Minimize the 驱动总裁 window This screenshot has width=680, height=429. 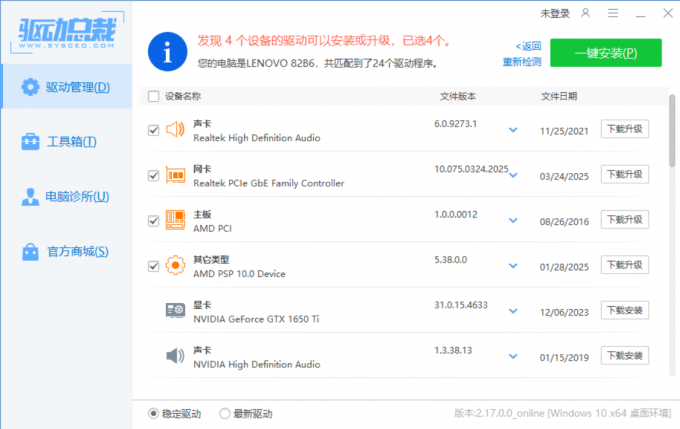(641, 14)
